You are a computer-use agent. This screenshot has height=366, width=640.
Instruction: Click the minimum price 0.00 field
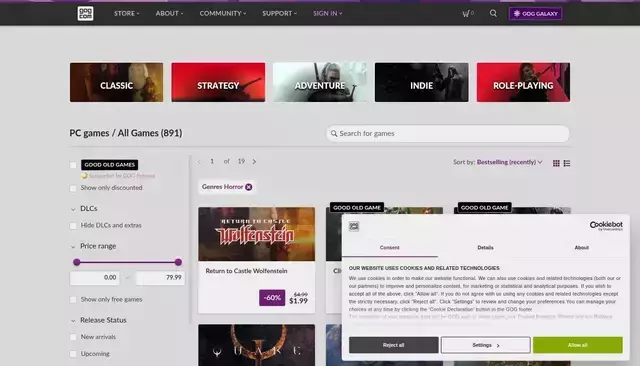tap(95, 278)
